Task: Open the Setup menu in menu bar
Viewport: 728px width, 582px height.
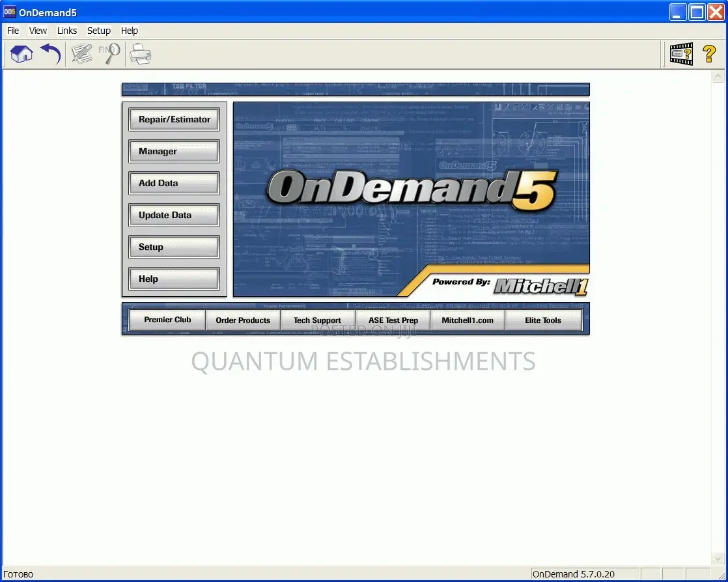Action: point(99,31)
